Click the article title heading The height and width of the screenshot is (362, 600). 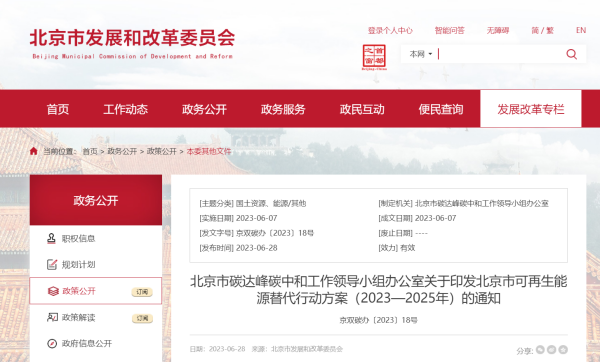tap(378, 290)
